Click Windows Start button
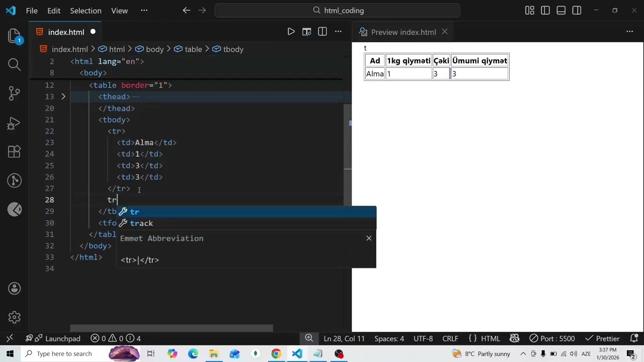Image resolution: width=644 pixels, height=362 pixels. (x=10, y=353)
